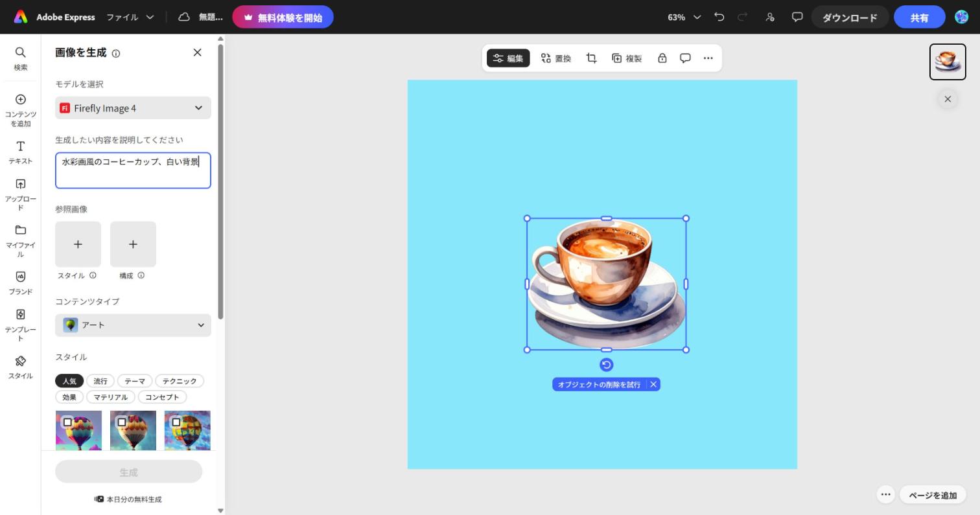Lock the selected image
The width and height of the screenshot is (980, 515).
(662, 58)
